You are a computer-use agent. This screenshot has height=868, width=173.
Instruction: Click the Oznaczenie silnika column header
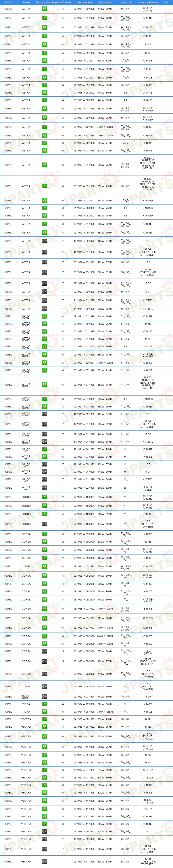(148, 2)
